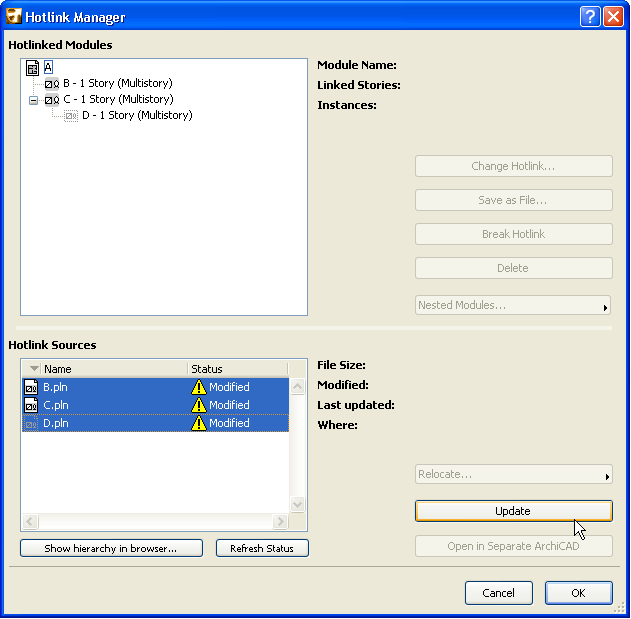Click the Open in Separate ArchiCAD button

(514, 547)
